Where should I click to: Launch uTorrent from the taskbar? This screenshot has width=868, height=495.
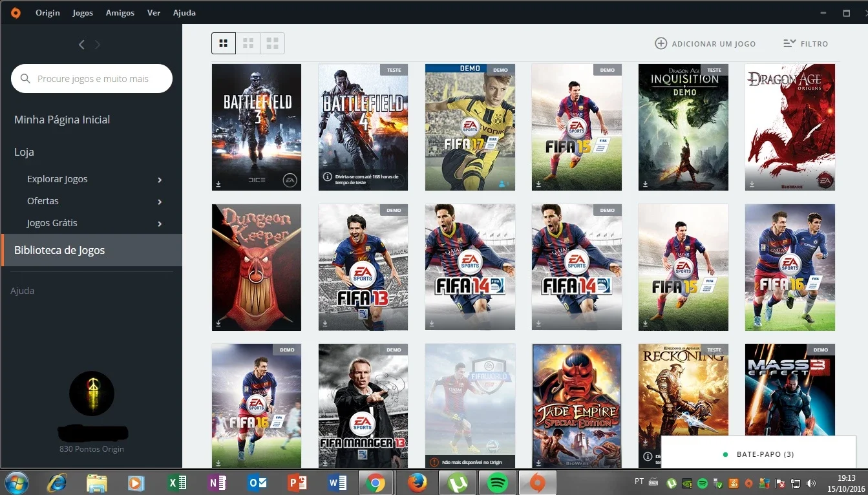(458, 483)
